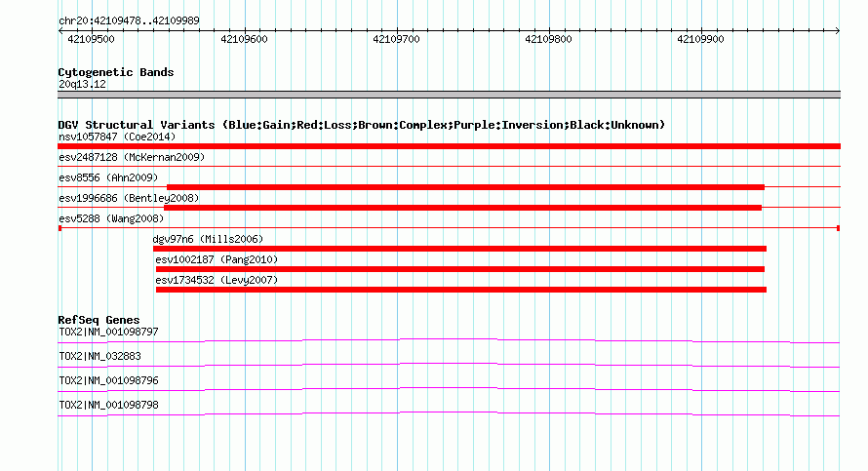The image size is (868, 471).
Task: Click the thin red line of esv2487128
Action: tap(449, 166)
